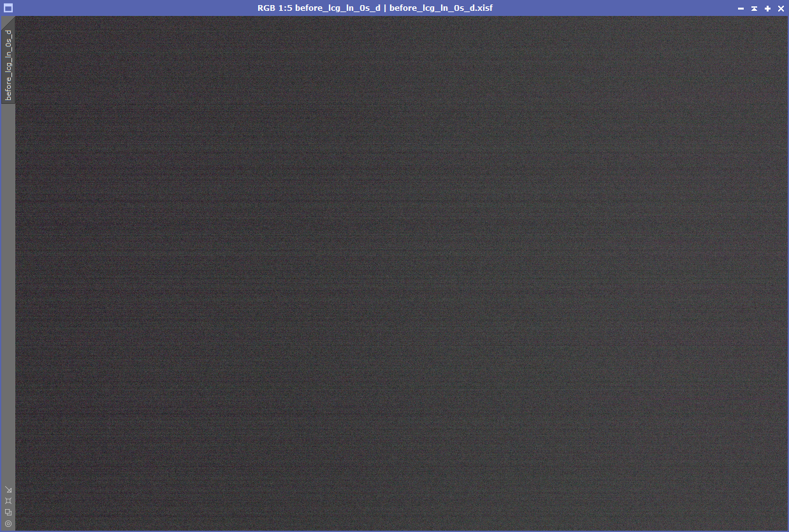Click the left blue border of the window

pos(1,274)
